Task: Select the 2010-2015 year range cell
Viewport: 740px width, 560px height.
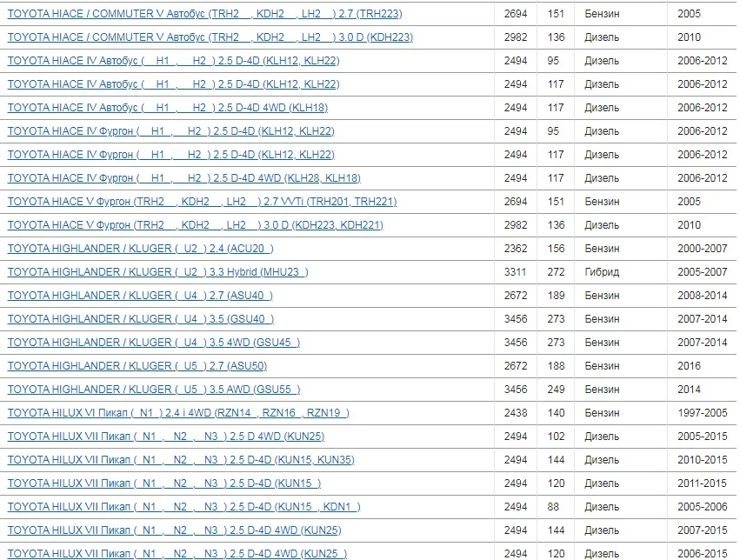Action: pyautogui.click(x=703, y=460)
